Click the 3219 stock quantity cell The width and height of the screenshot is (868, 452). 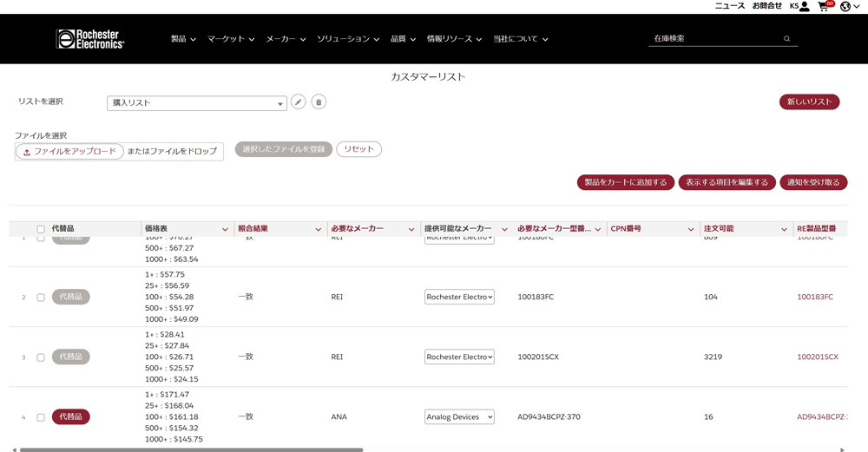pos(713,357)
